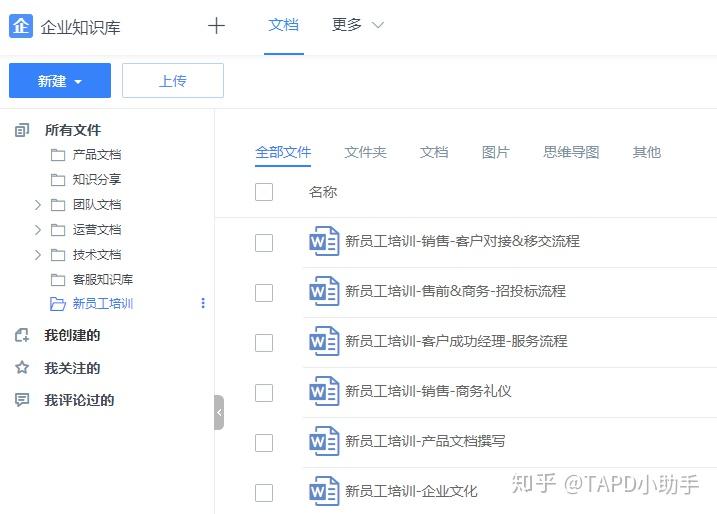Click the open folder icon for 新员工培训
The width and height of the screenshot is (717, 514).
pos(58,304)
